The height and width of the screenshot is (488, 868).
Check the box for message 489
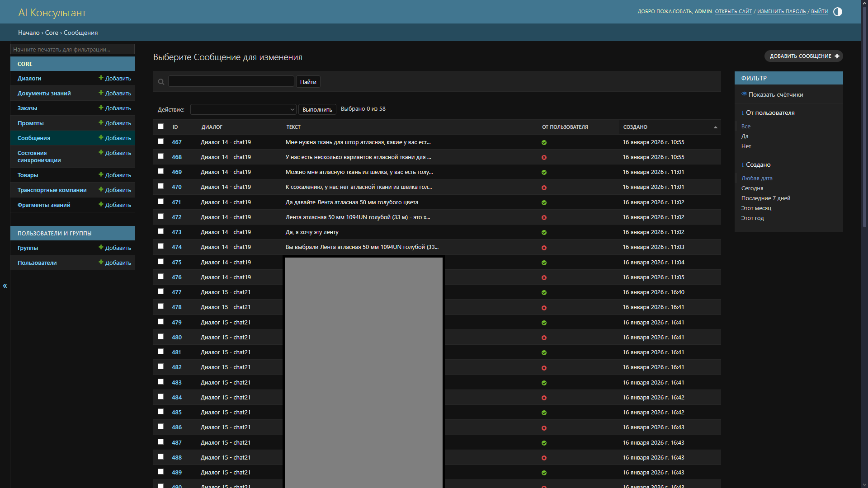pos(160,472)
